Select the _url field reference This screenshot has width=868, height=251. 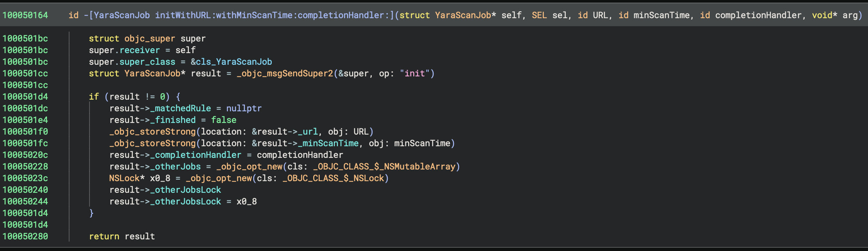307,132
